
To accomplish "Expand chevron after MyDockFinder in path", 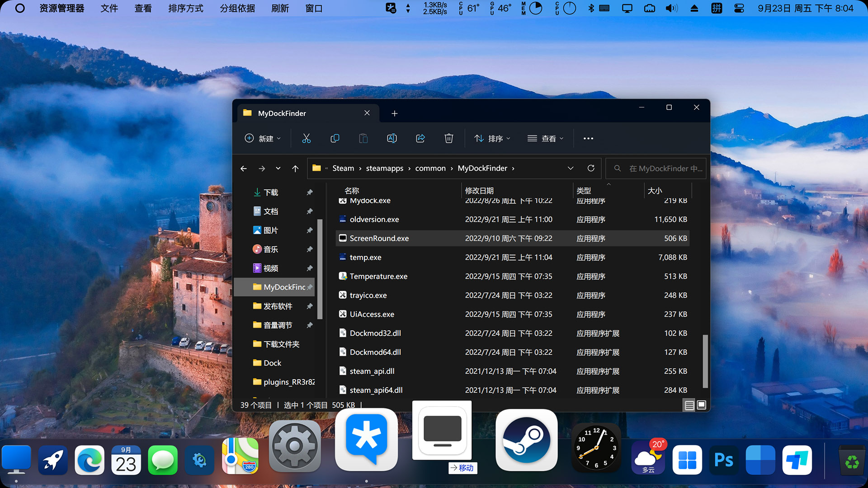I will tap(513, 169).
